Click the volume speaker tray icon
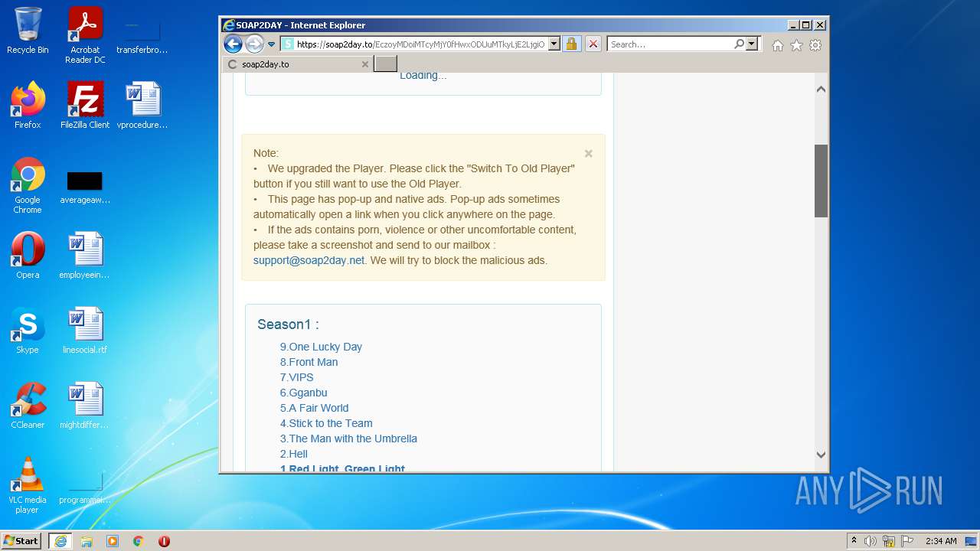This screenshot has height=551, width=980. 871,541
